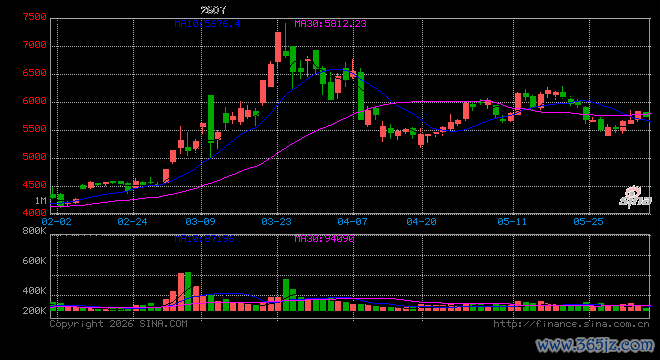This screenshot has height=360, width=660.
Task: Click the MA30:94090 volume label
Action: [x=325, y=239]
